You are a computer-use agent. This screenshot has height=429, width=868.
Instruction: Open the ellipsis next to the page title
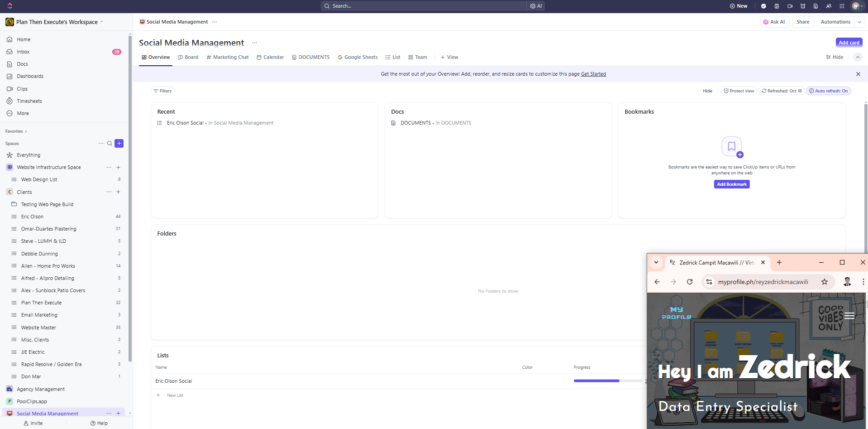coord(254,43)
